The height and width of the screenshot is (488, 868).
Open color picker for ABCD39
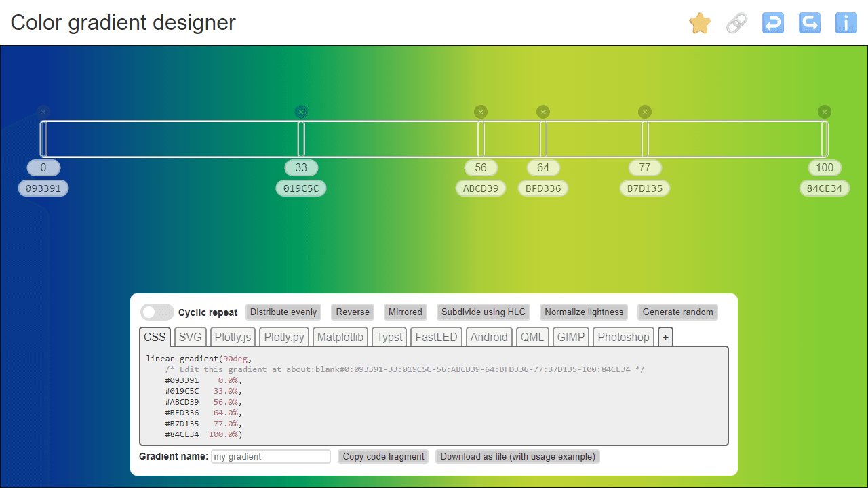coord(481,188)
